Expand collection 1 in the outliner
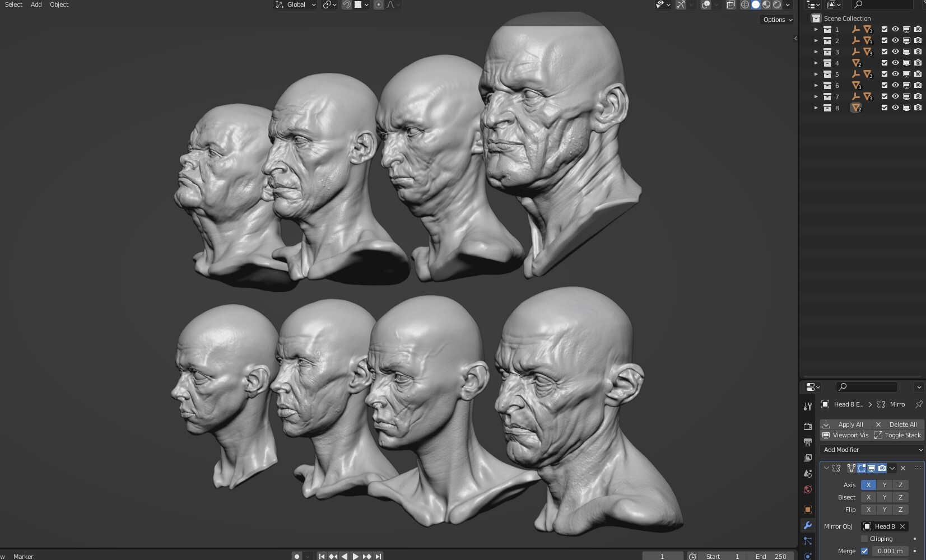This screenshot has width=926, height=560. pyautogui.click(x=816, y=29)
